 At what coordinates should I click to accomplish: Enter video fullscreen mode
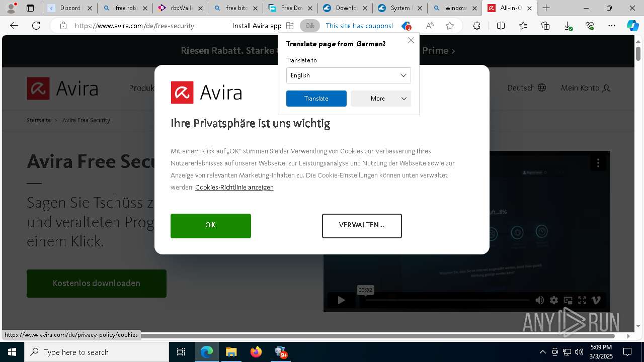(582, 300)
